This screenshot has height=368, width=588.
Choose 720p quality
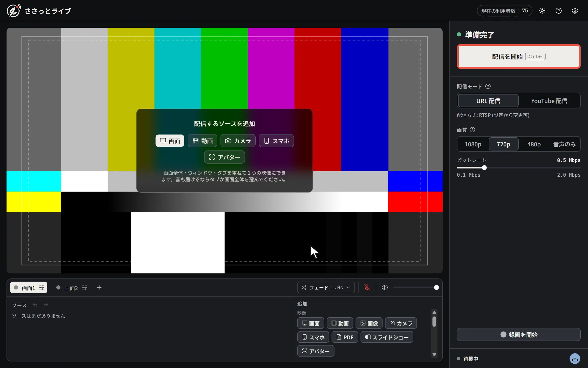click(503, 144)
